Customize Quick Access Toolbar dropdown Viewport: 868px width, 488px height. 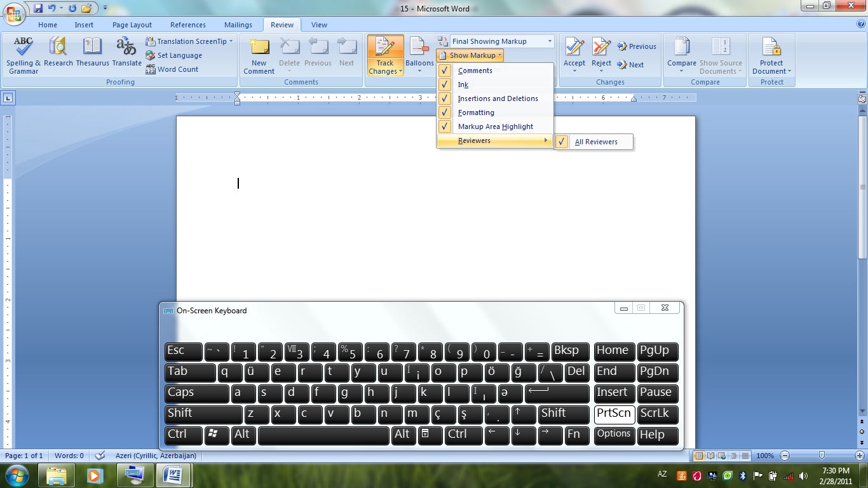pyautogui.click(x=105, y=8)
